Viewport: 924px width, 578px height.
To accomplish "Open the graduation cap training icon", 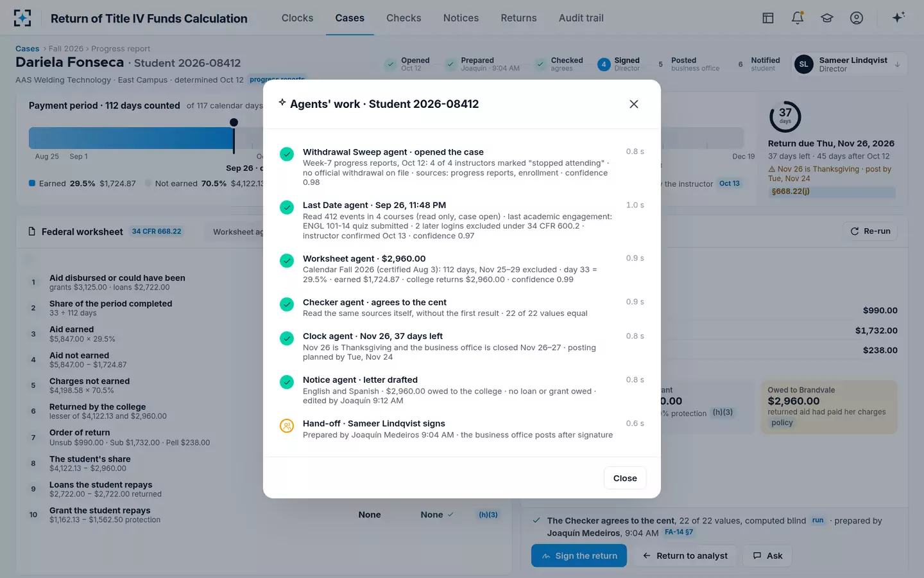I will tap(827, 18).
